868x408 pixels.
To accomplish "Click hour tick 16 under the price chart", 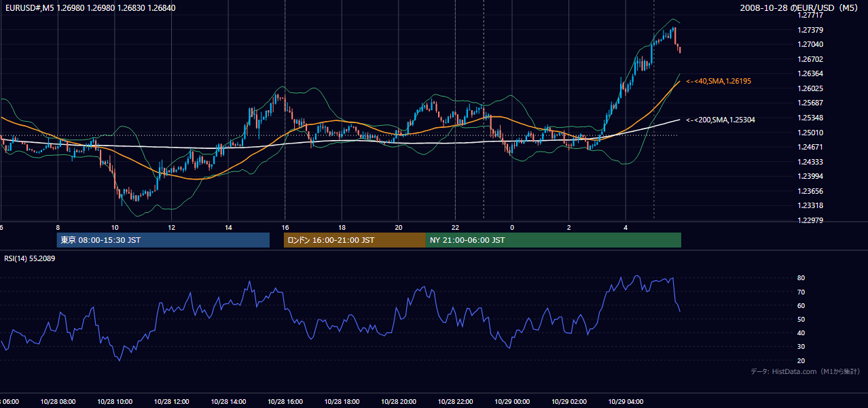I will [x=285, y=227].
